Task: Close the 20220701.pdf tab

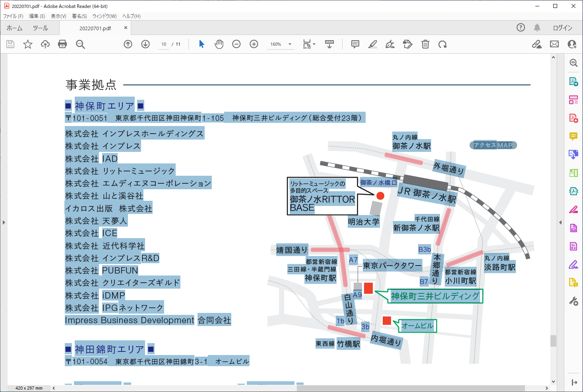Action: (126, 28)
